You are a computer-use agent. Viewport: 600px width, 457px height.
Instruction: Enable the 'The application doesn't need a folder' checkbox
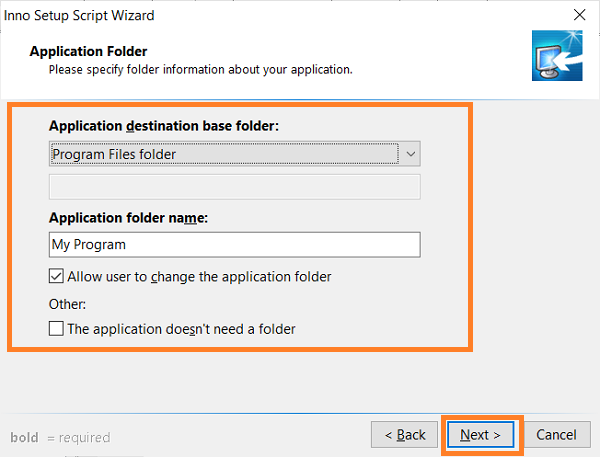point(56,328)
